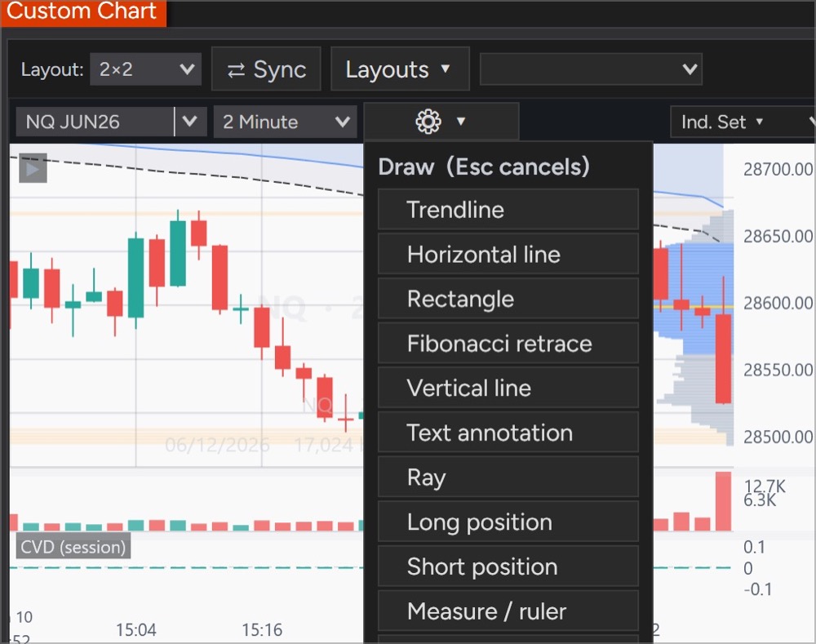
Task: Choose Long position tool
Action: point(508,522)
